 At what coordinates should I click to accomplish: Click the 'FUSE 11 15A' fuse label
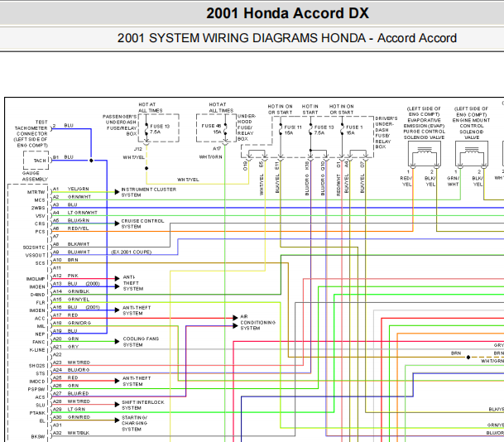coord(293,130)
